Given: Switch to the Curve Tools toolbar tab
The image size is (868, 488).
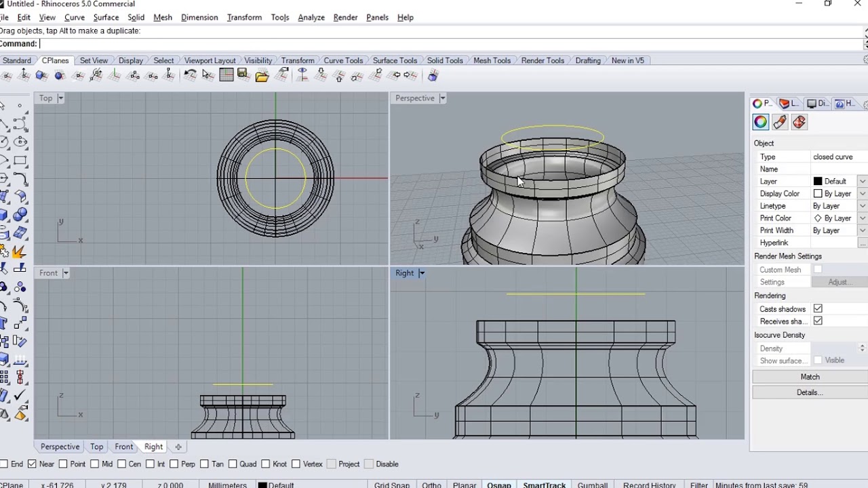Looking at the screenshot, I should point(342,60).
